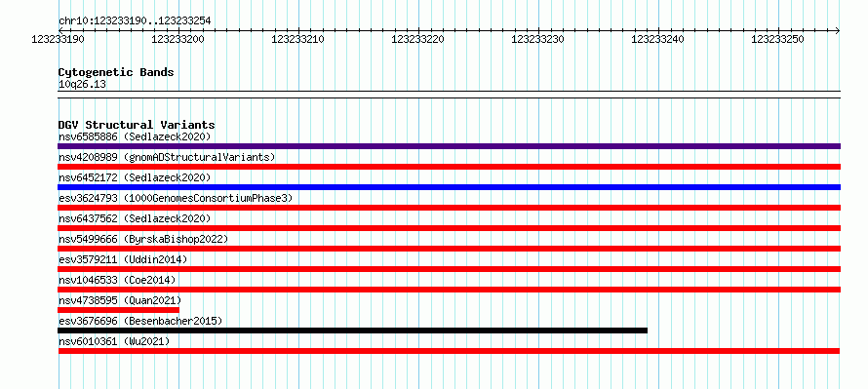This screenshot has width=868, height=389.
Task: Click the 10q26.13 band label
Action: point(82,85)
